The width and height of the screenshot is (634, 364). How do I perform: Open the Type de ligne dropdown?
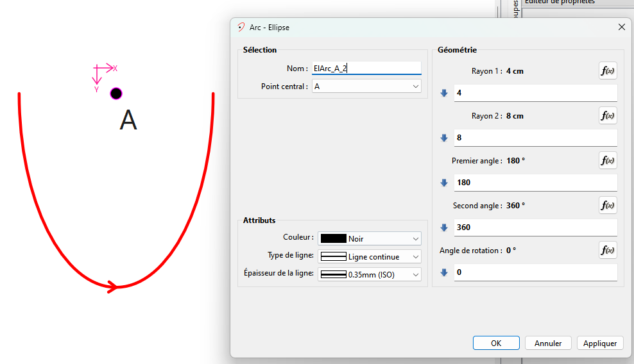[x=415, y=257]
